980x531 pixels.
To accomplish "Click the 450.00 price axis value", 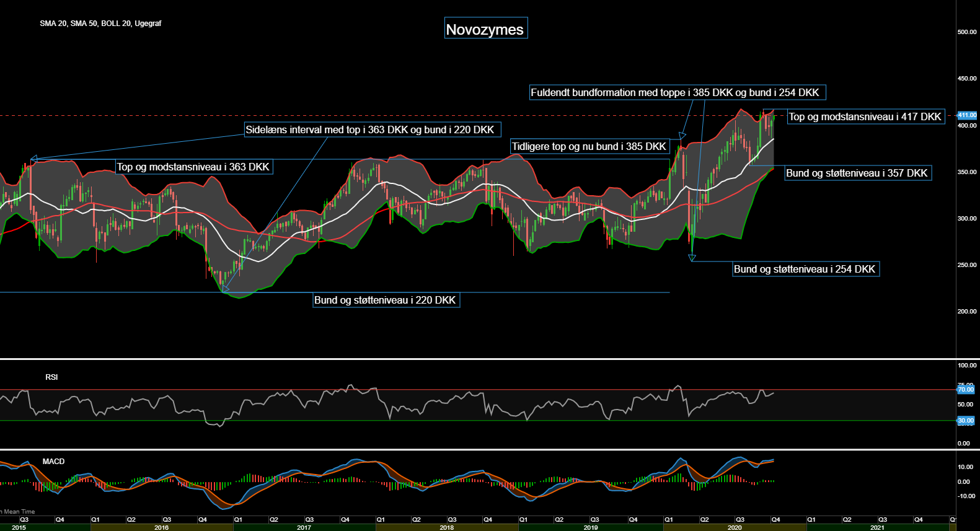I will (967, 79).
